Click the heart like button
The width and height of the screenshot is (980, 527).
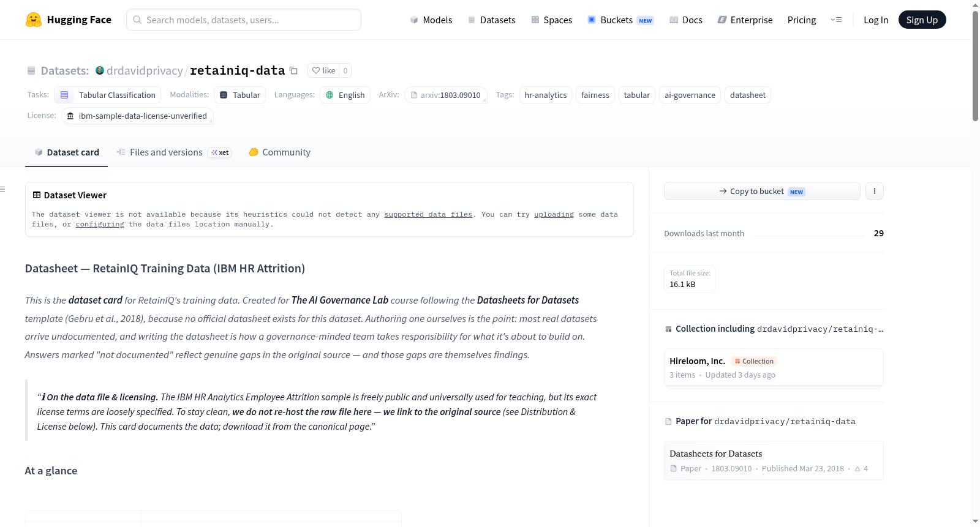(x=323, y=70)
